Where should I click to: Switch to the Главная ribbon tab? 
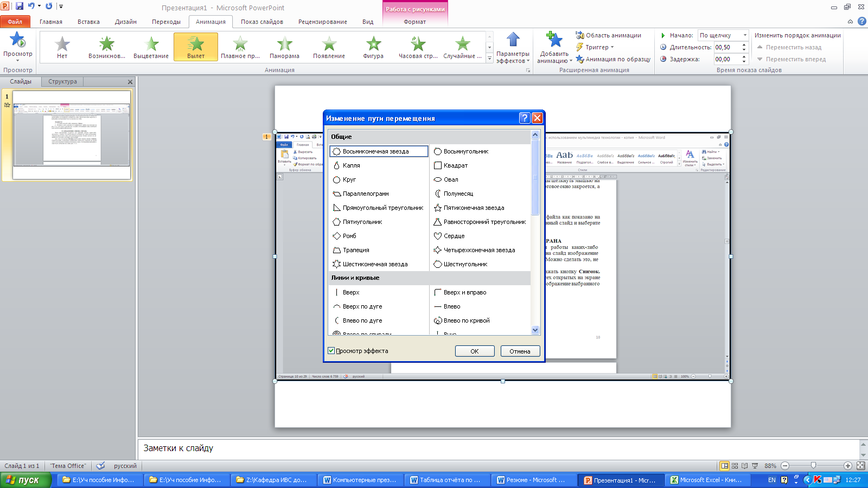pos(51,22)
